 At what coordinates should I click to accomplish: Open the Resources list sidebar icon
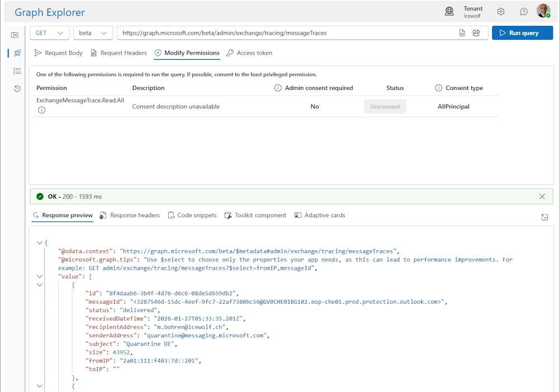pos(17,71)
